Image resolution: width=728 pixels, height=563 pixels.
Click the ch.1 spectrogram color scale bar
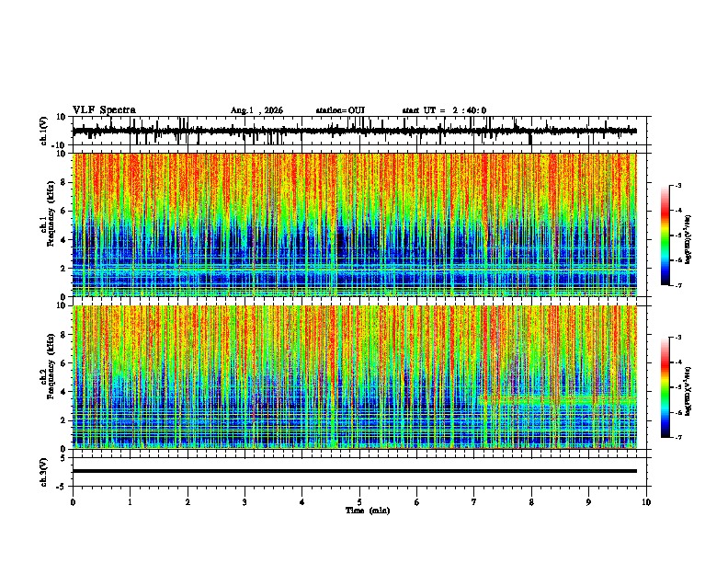point(665,236)
